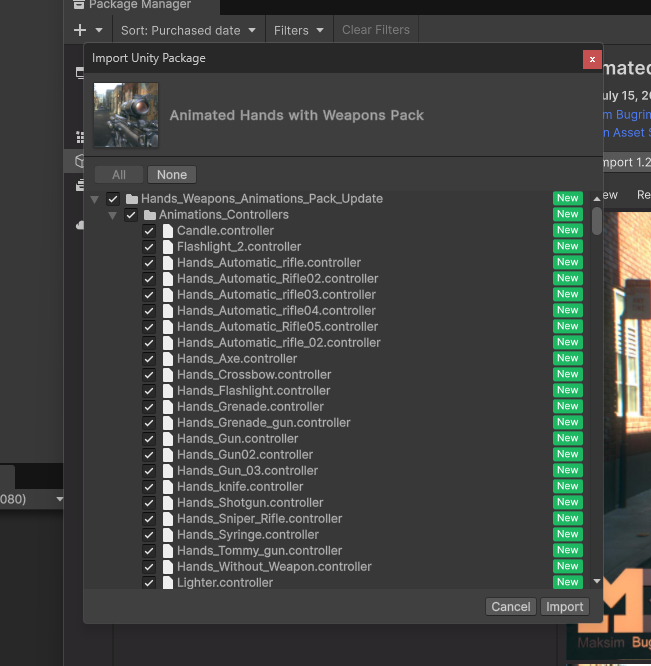This screenshot has height=666, width=651.
Task: Uncheck Hands_Shotgun.controller checkbox
Action: click(149, 503)
